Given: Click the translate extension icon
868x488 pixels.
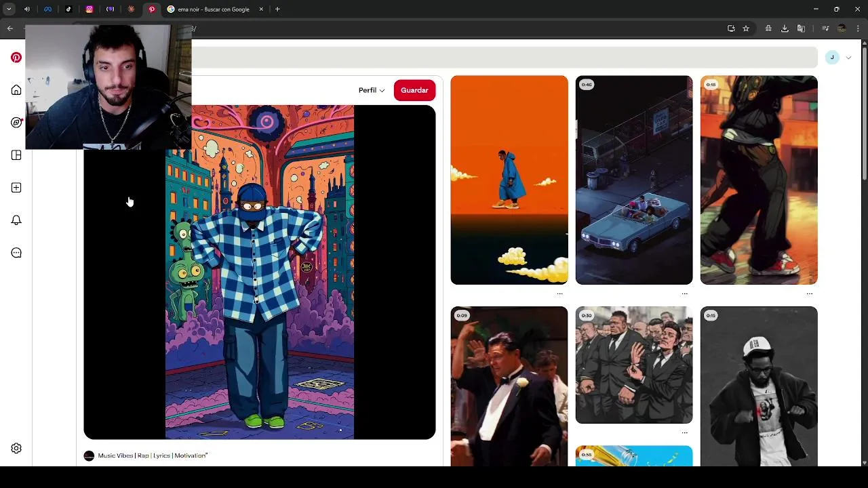Looking at the screenshot, I should click(x=801, y=28).
